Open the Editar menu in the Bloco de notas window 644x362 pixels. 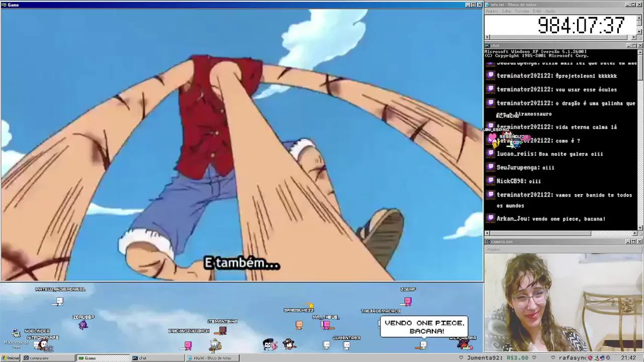point(506,11)
